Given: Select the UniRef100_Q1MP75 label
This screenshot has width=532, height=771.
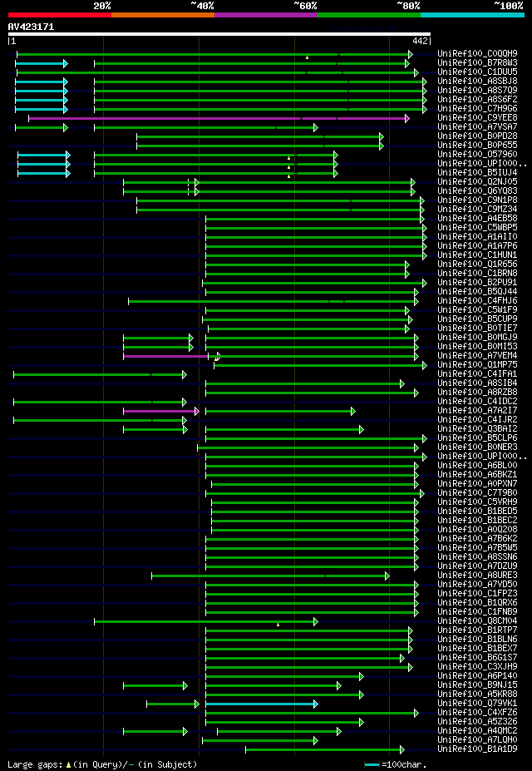Looking at the screenshot, I should click(x=477, y=366).
